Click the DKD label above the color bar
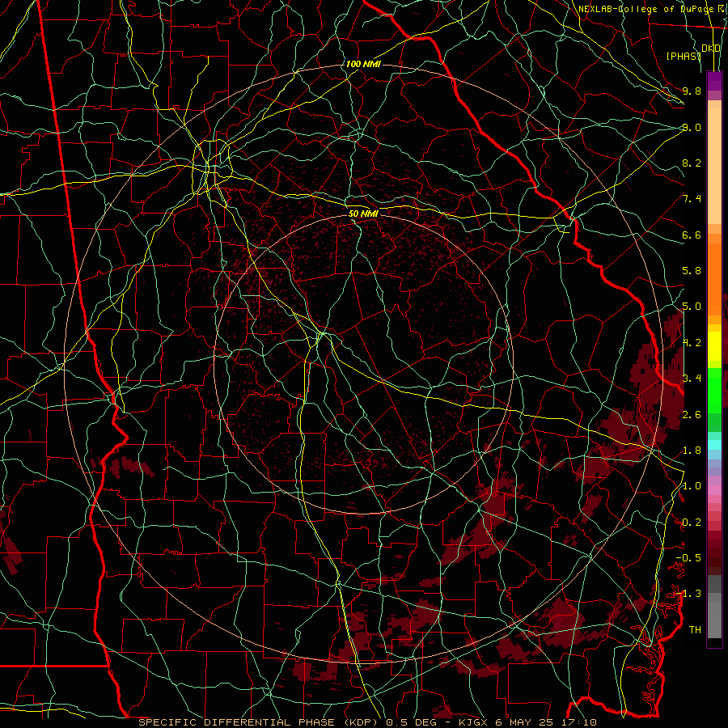This screenshot has width=728, height=728. coord(711,49)
